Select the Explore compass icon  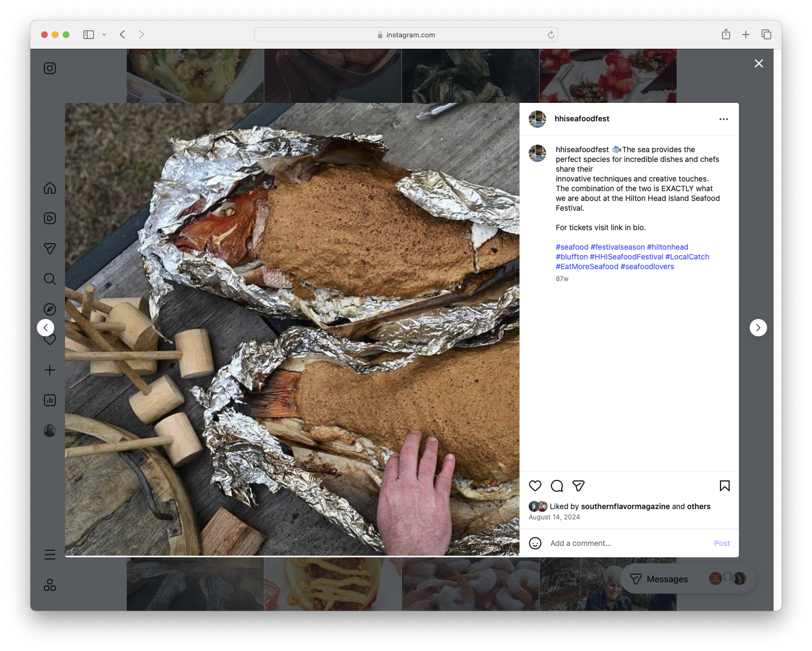(x=49, y=309)
